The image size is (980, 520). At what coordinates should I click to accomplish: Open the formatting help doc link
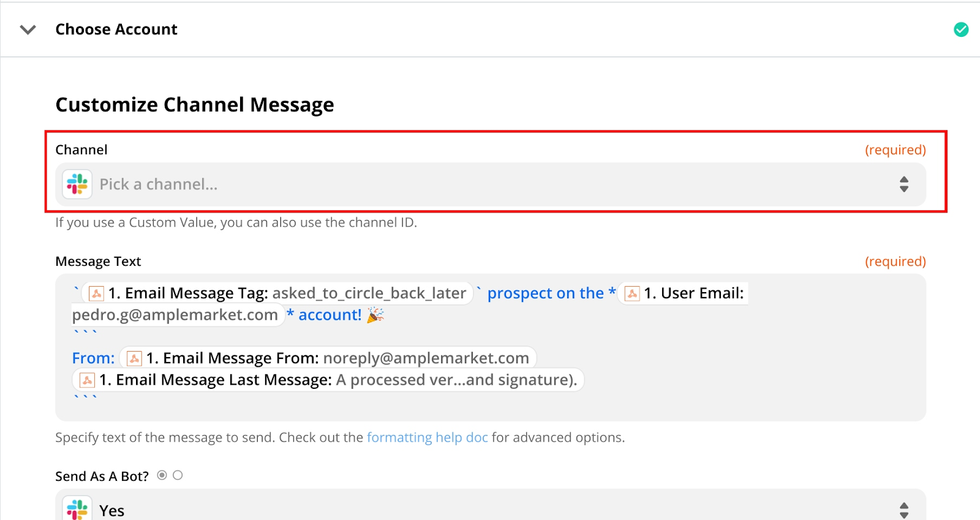(x=428, y=437)
